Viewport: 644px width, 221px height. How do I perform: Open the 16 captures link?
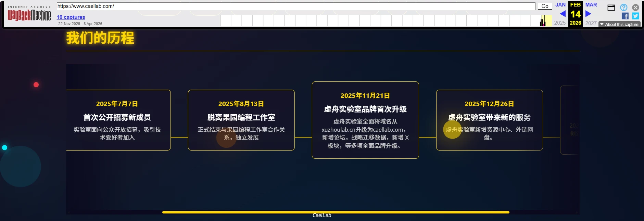tap(71, 17)
